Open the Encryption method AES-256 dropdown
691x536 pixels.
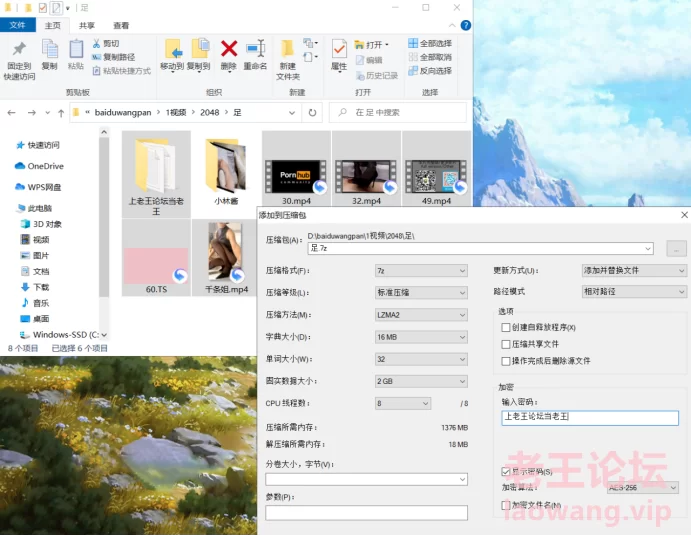643,488
